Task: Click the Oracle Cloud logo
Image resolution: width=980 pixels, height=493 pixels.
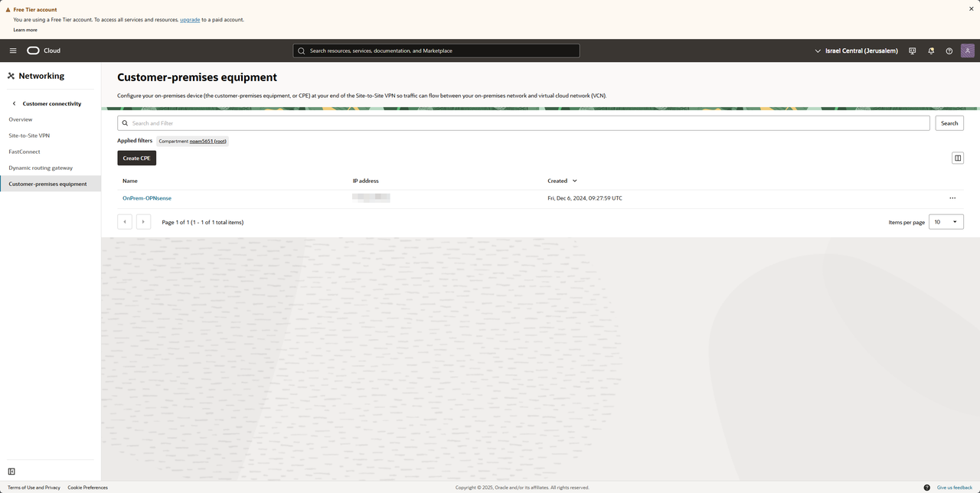Action: (x=44, y=51)
